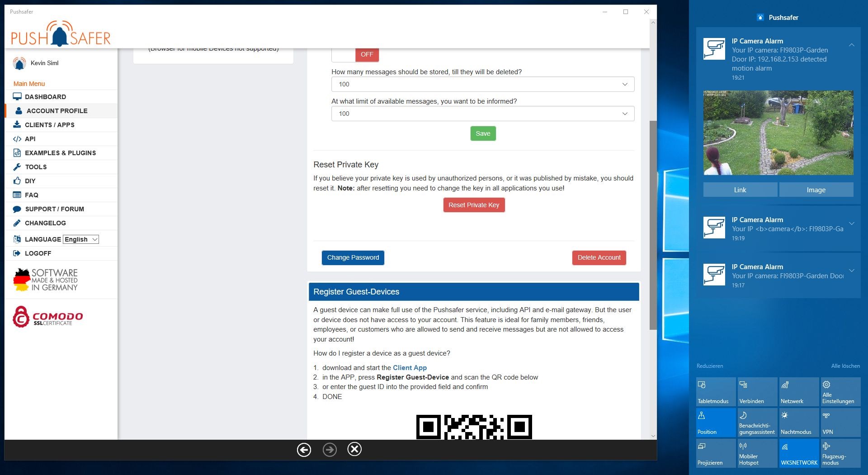Open the Verbinden quick action tile
868x475 pixels.
pos(757,392)
